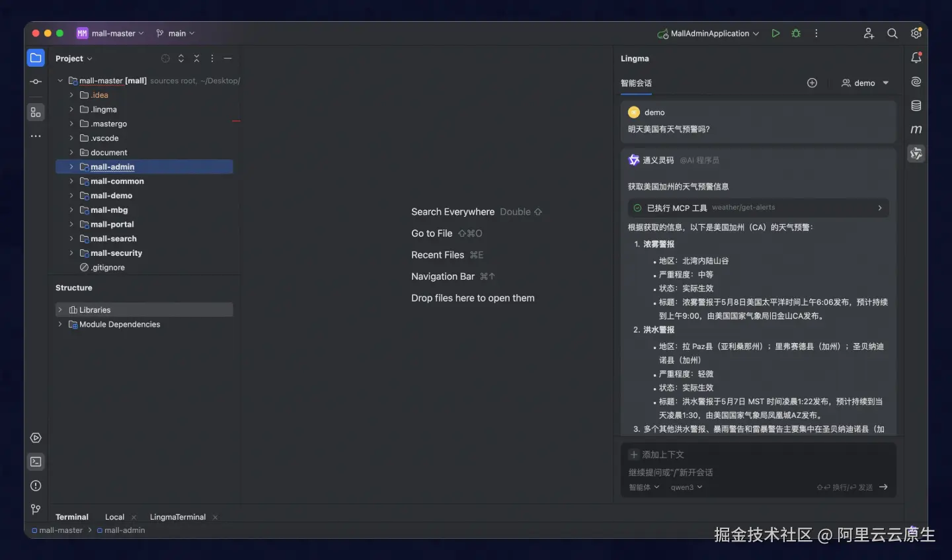The width and height of the screenshot is (952, 560).
Task: Open the Notifications bell icon
Action: coord(916,58)
